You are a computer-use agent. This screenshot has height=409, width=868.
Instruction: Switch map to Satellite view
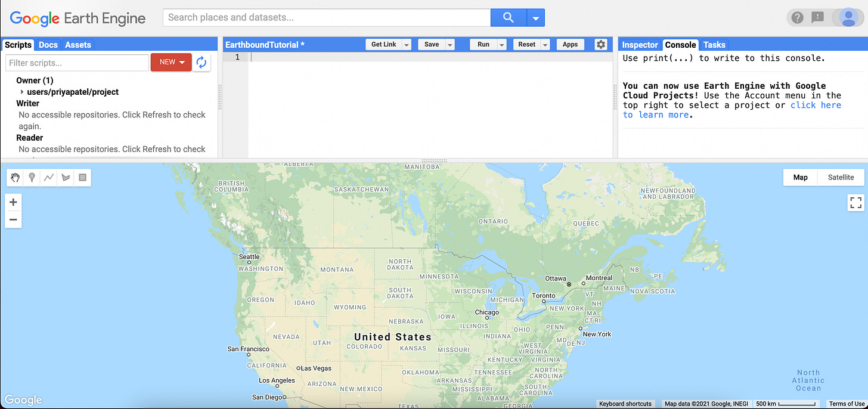click(841, 177)
